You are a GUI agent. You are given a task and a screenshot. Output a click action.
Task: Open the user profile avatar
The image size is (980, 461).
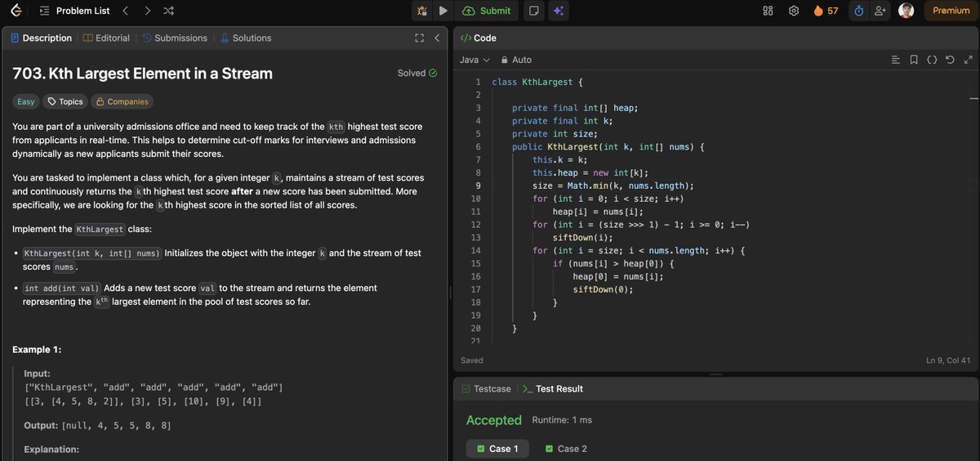coord(906,11)
